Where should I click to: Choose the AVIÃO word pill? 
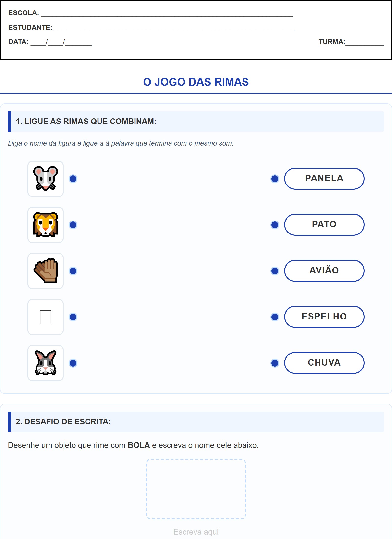tap(324, 271)
